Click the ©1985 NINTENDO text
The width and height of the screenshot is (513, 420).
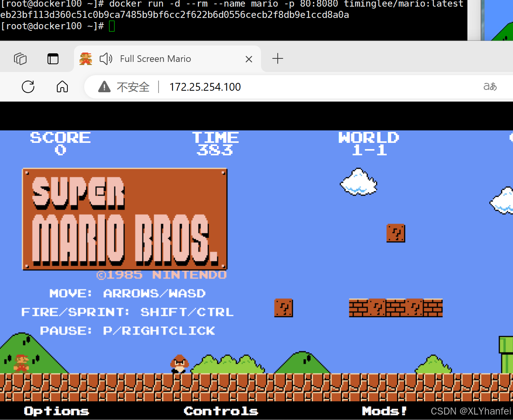pos(162,275)
